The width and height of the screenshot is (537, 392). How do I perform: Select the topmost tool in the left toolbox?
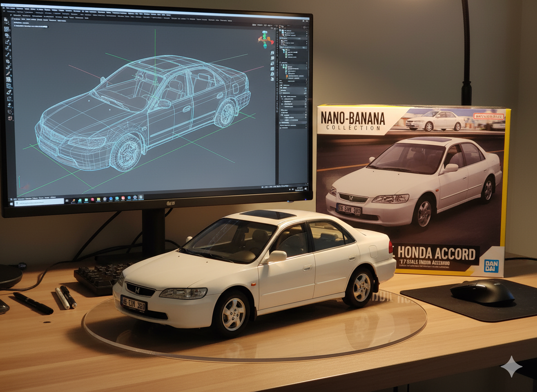click(5, 20)
